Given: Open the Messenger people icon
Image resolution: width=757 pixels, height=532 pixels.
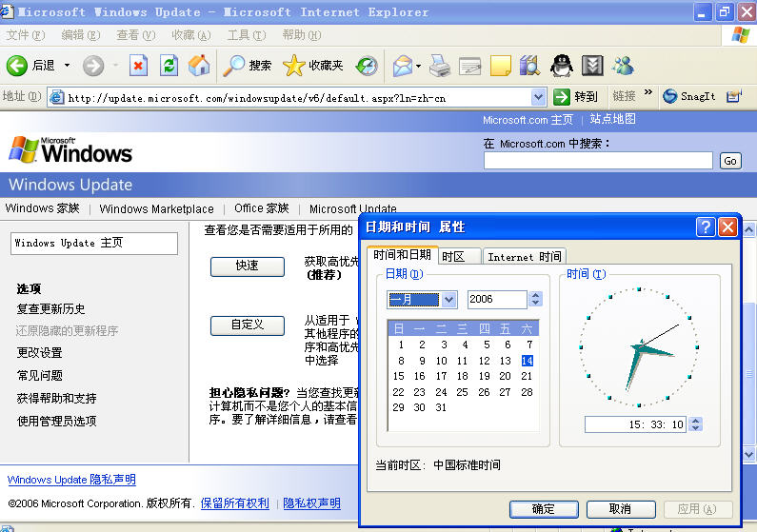Looking at the screenshot, I should click(x=623, y=66).
